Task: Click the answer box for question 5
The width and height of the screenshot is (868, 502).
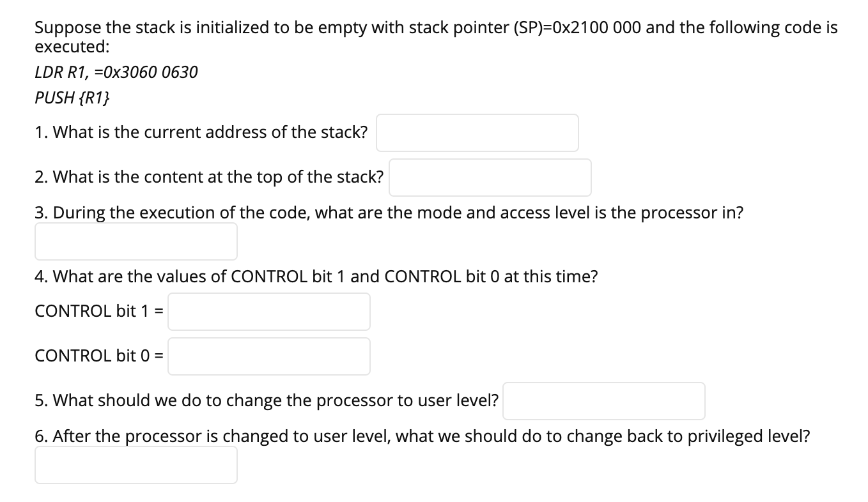Action: point(603,400)
